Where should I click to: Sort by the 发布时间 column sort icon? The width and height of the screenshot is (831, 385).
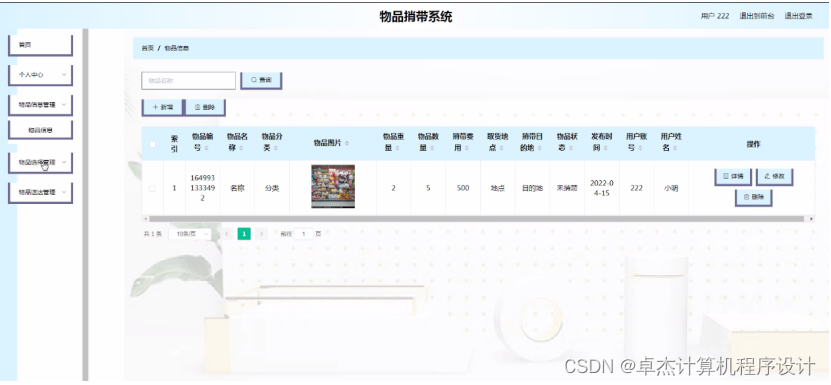click(x=606, y=148)
